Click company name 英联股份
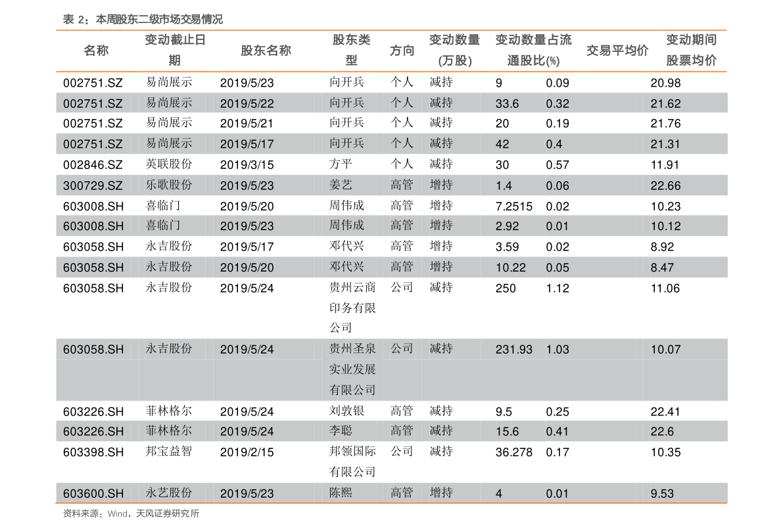This screenshot has height=532, width=783. (x=168, y=164)
